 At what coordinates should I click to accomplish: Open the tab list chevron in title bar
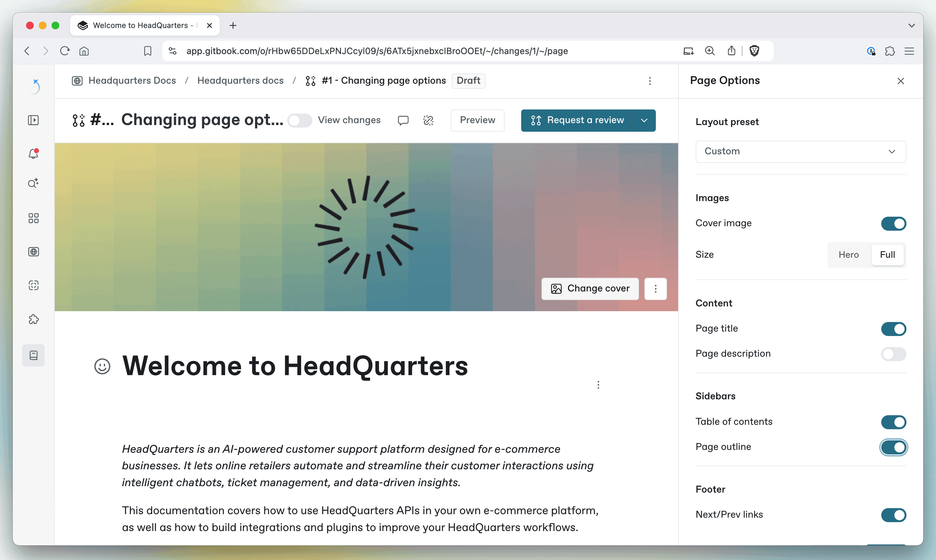point(911,25)
